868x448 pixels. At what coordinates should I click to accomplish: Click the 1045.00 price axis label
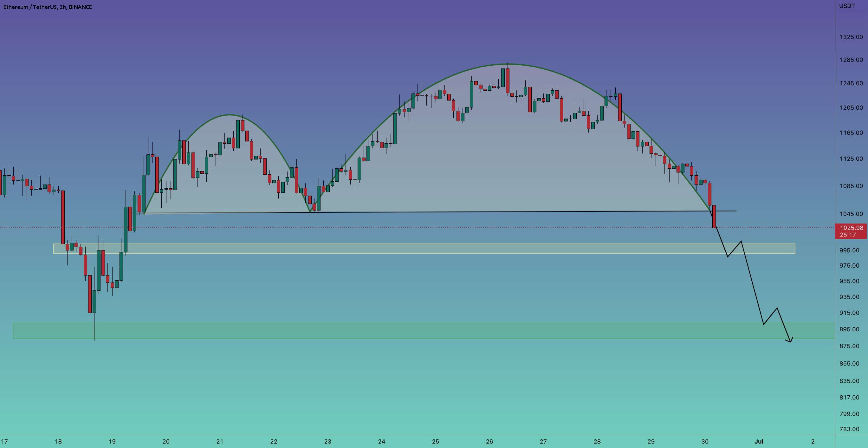(x=852, y=214)
